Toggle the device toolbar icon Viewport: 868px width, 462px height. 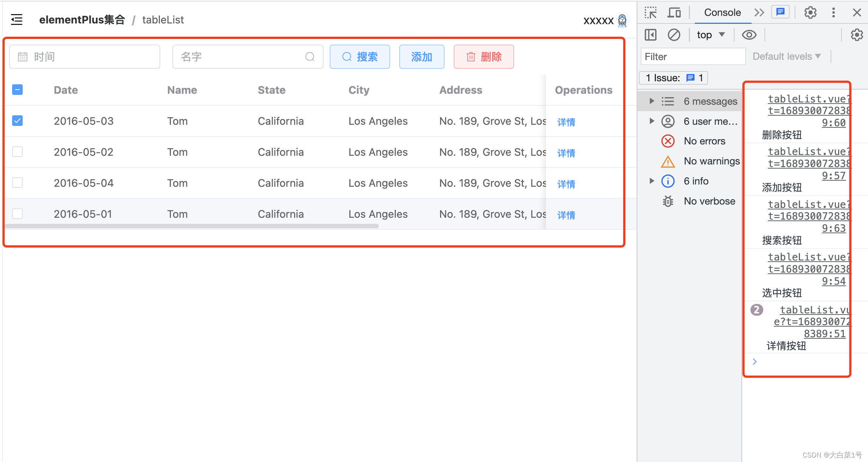point(674,12)
